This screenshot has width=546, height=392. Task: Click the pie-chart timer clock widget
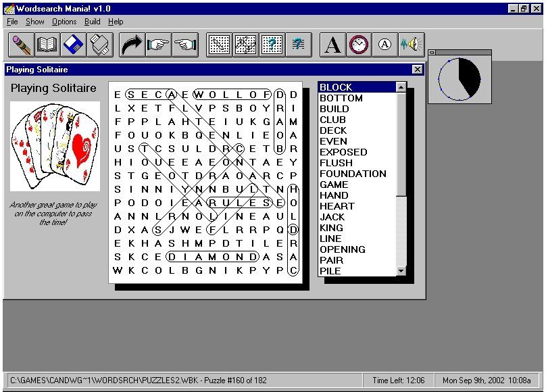[x=460, y=78]
